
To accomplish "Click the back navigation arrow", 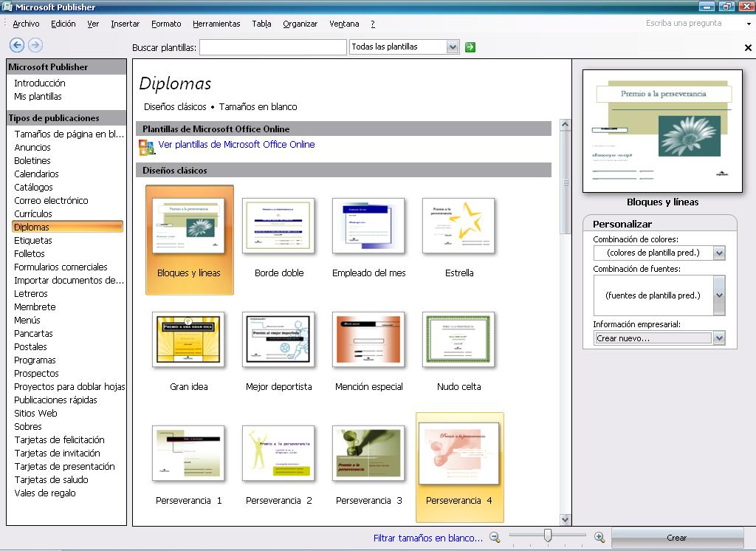I will [17, 45].
